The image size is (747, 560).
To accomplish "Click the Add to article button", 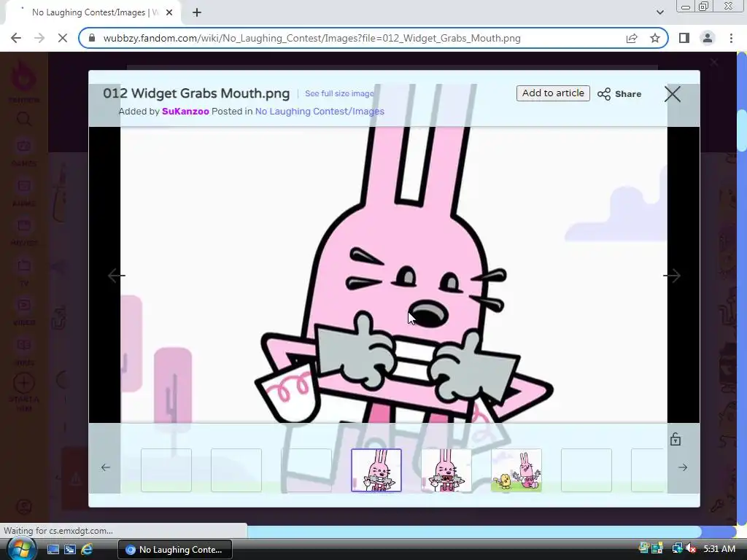I will [x=553, y=93].
